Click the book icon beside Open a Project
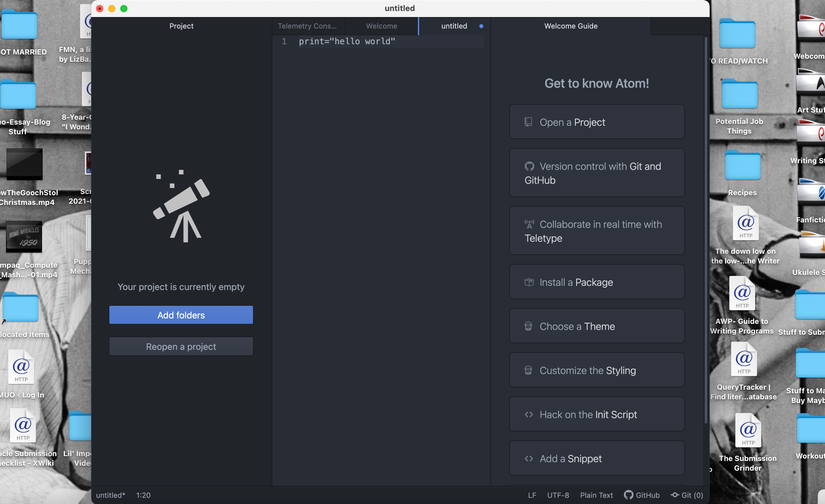 [x=528, y=122]
